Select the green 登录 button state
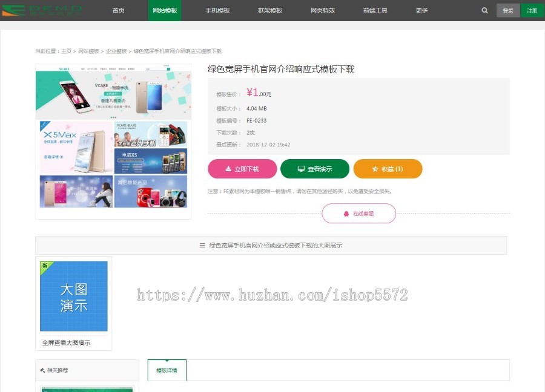The height and width of the screenshot is (392, 545). pyautogui.click(x=507, y=10)
